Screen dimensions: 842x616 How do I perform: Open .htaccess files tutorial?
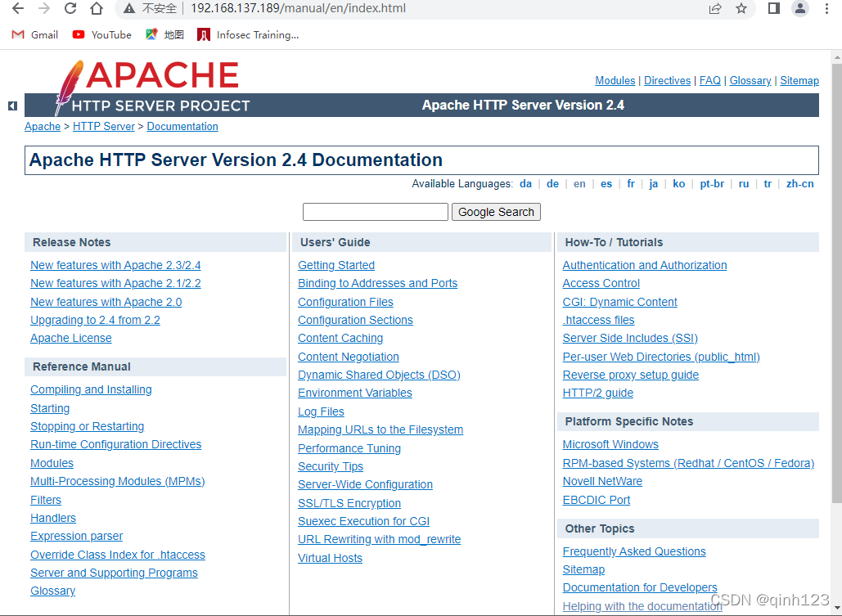(x=598, y=320)
